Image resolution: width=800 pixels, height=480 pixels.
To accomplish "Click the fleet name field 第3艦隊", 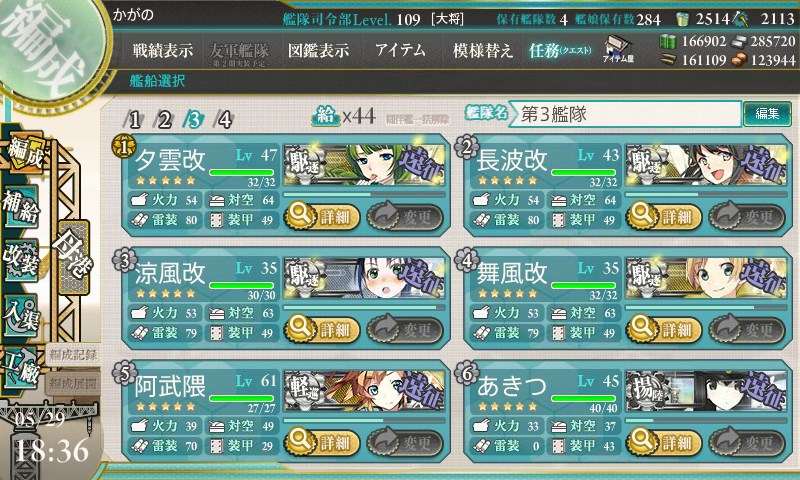I will [x=625, y=114].
